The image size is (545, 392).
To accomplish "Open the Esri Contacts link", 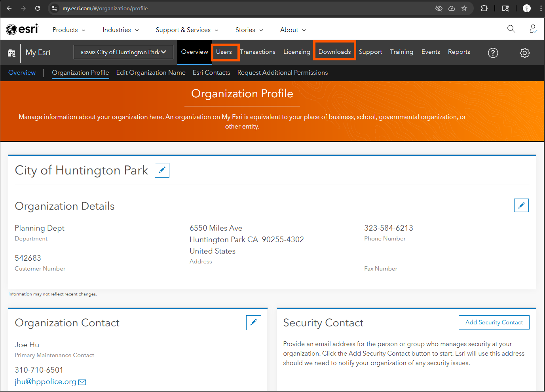I will tap(211, 73).
